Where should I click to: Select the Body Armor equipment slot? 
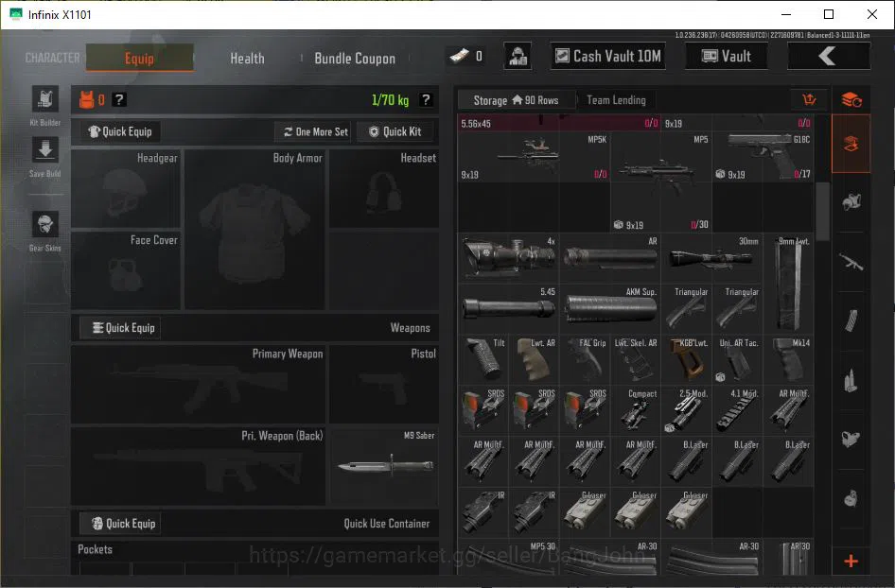tap(254, 230)
